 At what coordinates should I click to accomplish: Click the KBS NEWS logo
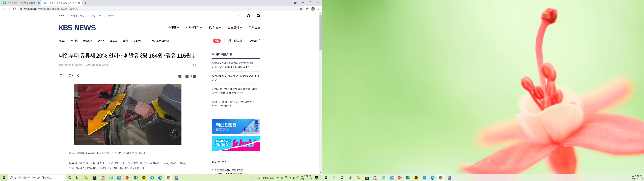[x=77, y=28]
